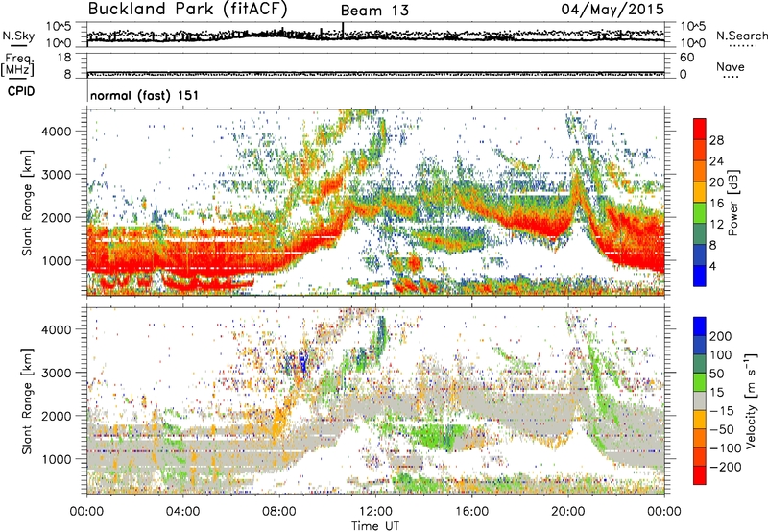Click the '04:00' time tick label
Image resolution: width=768 pixels, height=532 pixels.
182,512
